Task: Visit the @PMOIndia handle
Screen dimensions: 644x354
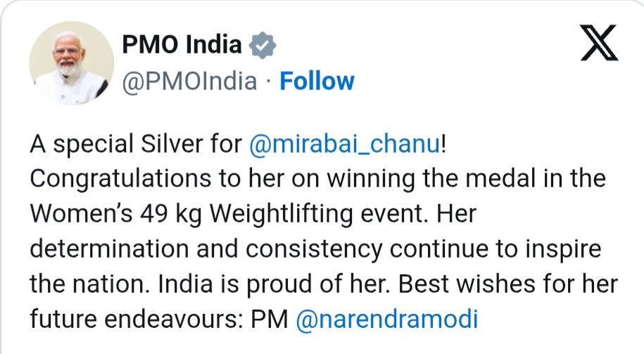Action: (189, 81)
